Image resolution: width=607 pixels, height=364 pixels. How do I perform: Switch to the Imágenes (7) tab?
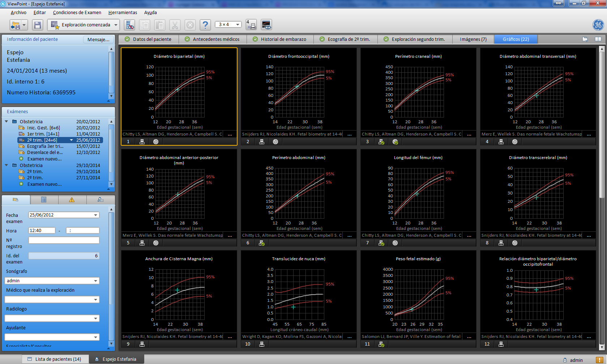click(473, 39)
